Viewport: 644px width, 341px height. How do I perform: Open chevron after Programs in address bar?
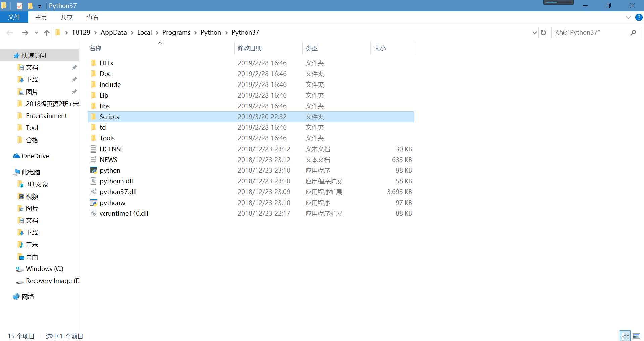tap(196, 33)
